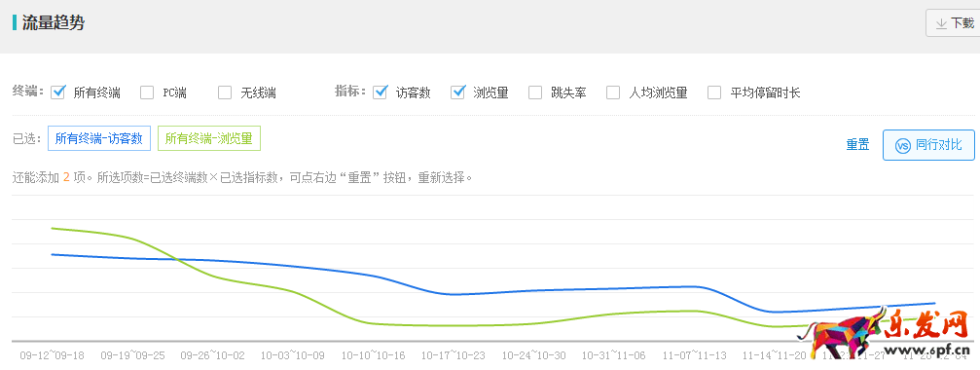Viewport: 980px width, 370px height.
Task: Click the 已选 label text
Action: pos(27,138)
